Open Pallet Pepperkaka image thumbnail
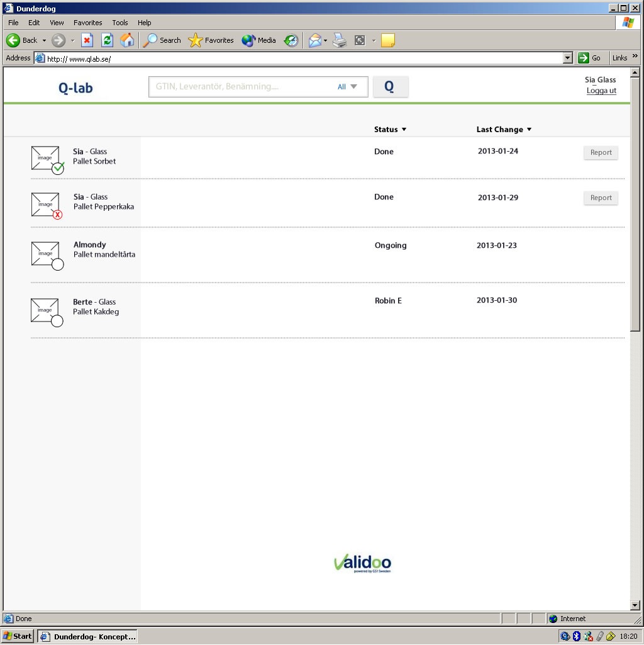 (46, 205)
